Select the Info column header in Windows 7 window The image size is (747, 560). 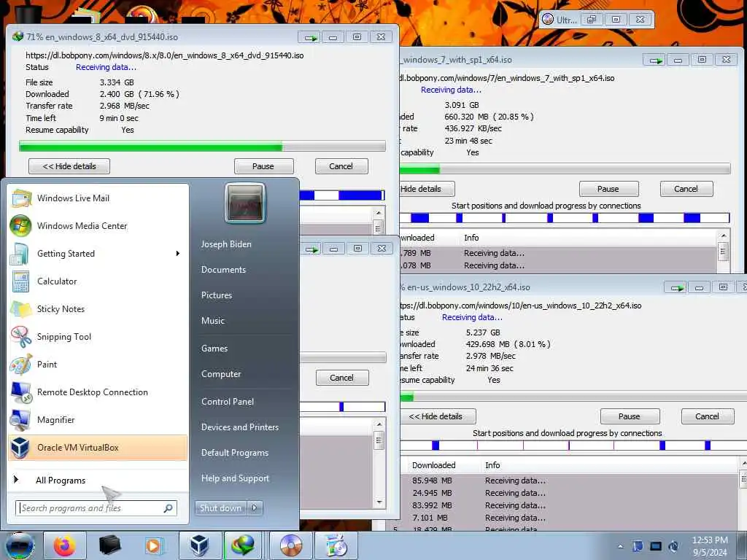point(472,238)
